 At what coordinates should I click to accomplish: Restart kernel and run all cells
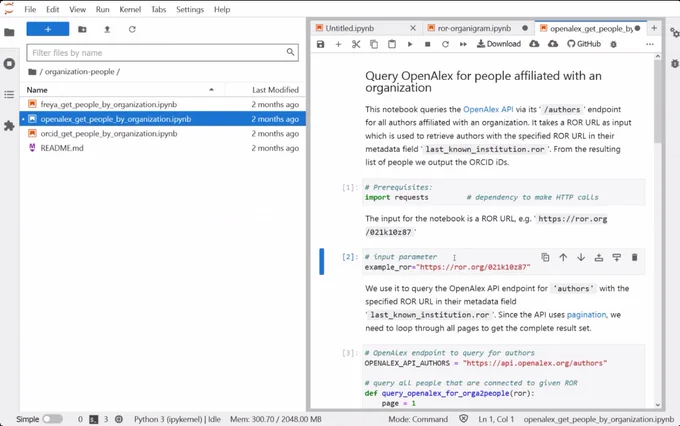pyautogui.click(x=463, y=44)
